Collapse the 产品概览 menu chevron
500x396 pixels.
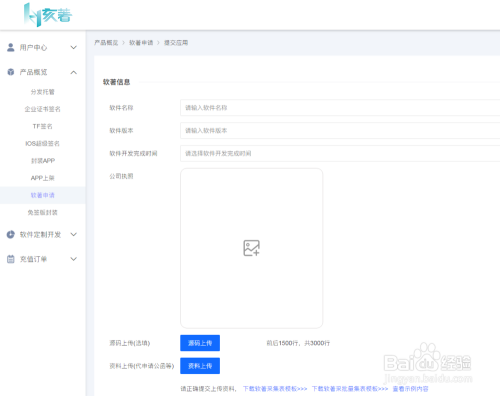(x=74, y=72)
